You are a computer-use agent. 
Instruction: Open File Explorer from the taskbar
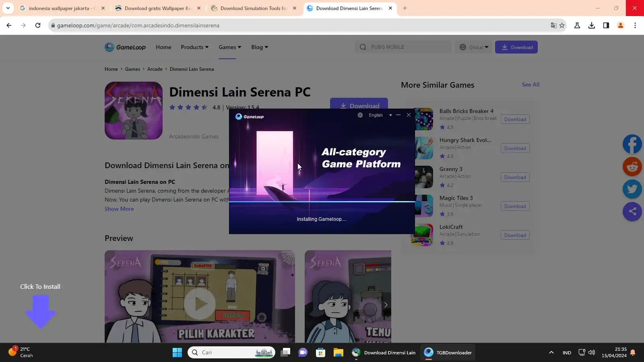click(338, 353)
